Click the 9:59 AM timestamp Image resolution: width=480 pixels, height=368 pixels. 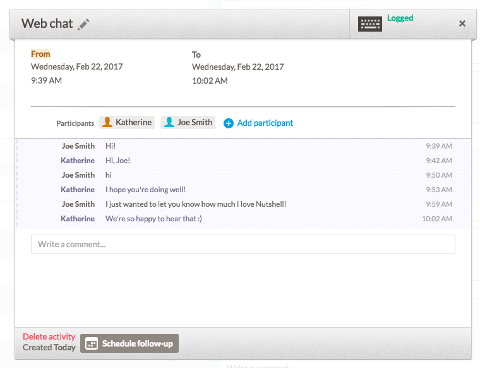439,204
